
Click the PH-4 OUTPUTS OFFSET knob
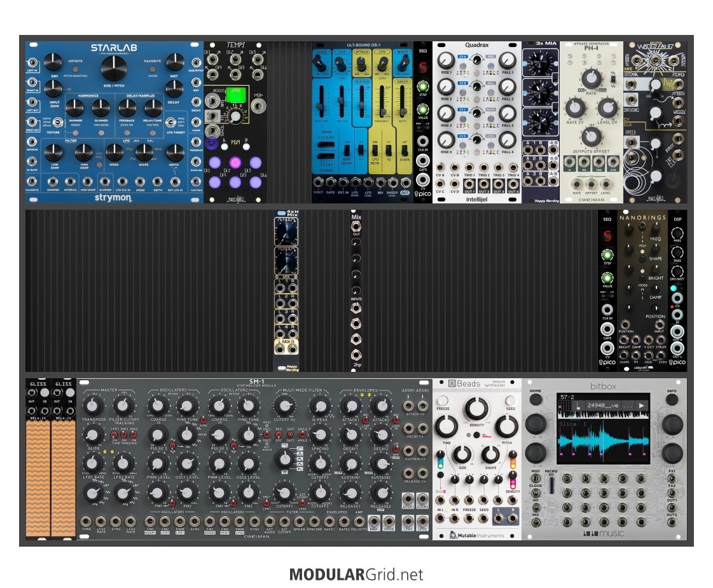click(x=591, y=136)
